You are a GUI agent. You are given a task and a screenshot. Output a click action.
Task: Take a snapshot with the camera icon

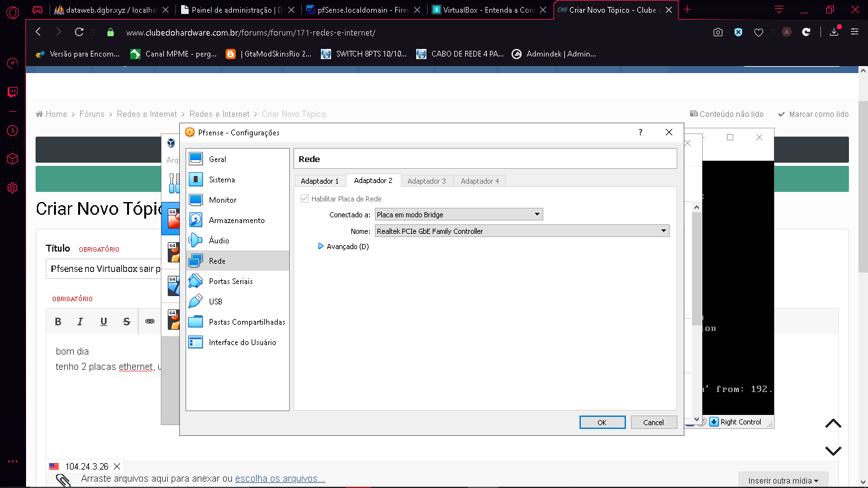pyautogui.click(x=718, y=32)
